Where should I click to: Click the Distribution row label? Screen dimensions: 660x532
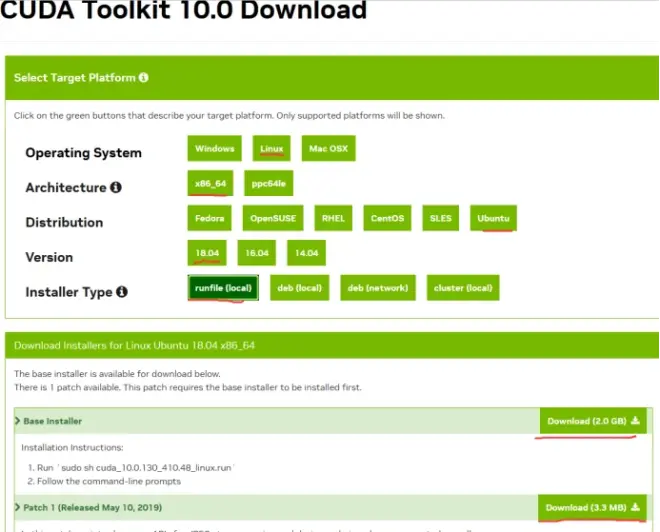[x=64, y=222]
